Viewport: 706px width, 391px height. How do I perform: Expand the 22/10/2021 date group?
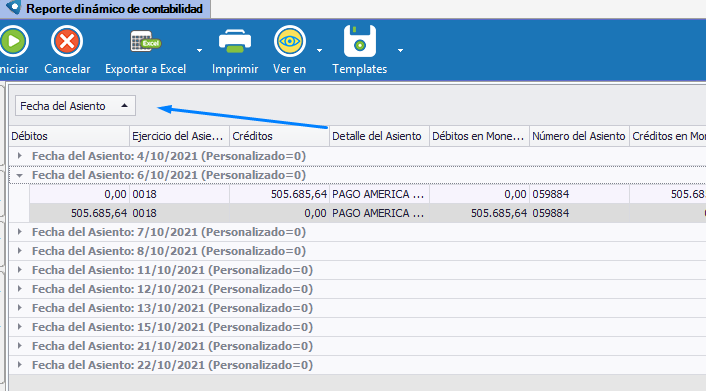click(19, 365)
